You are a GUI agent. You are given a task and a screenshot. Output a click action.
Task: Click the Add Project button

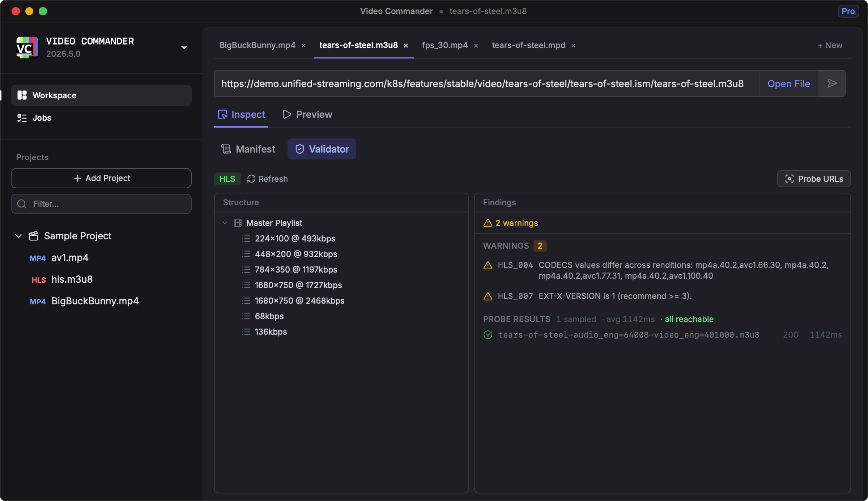pos(101,178)
